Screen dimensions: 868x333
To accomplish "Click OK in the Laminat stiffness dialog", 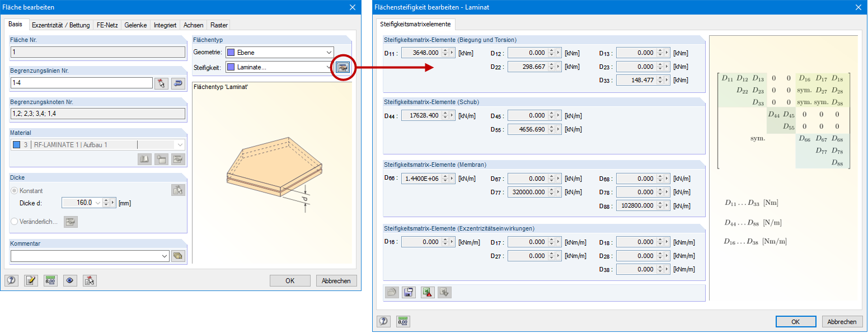I will (796, 322).
